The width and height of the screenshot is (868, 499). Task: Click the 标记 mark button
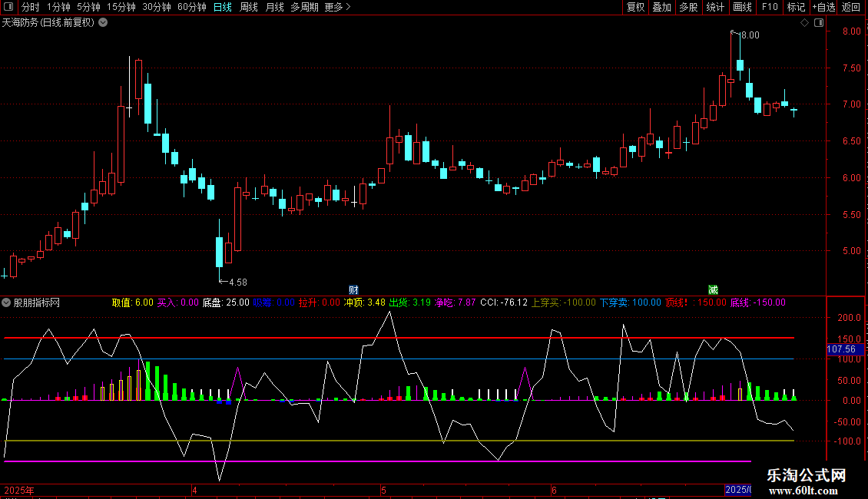tap(796, 7)
